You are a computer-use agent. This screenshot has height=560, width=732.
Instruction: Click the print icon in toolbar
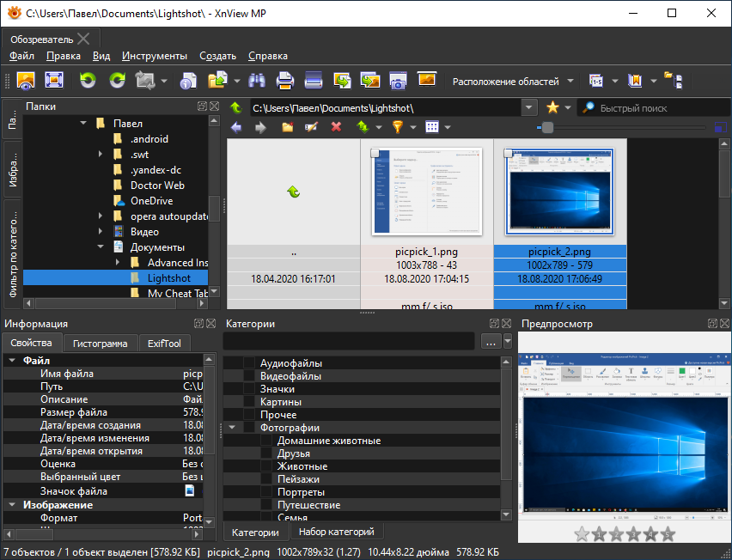click(284, 81)
